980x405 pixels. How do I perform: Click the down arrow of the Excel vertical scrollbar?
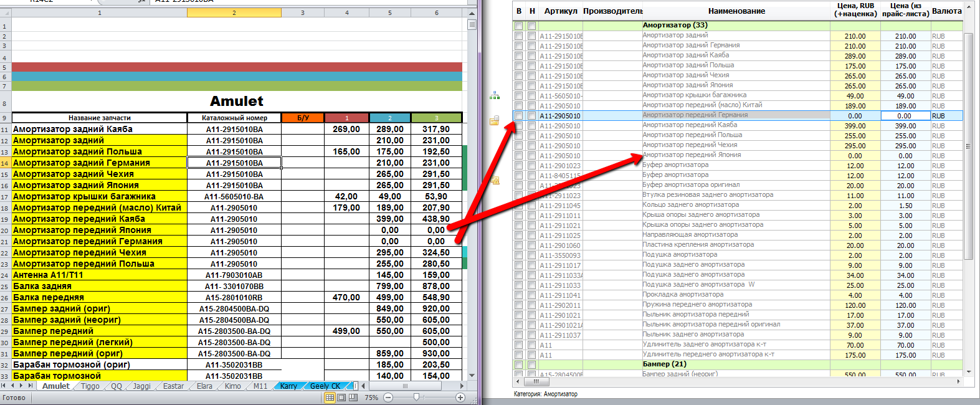(472, 376)
